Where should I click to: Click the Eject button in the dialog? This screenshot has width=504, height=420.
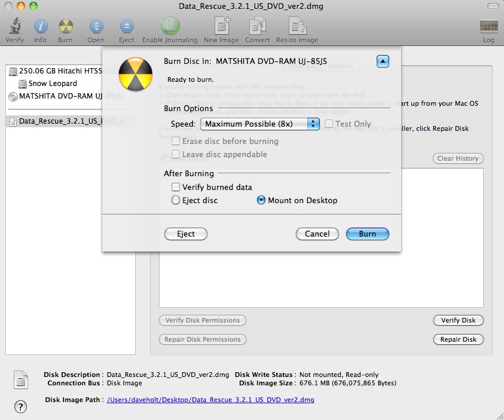[185, 234]
